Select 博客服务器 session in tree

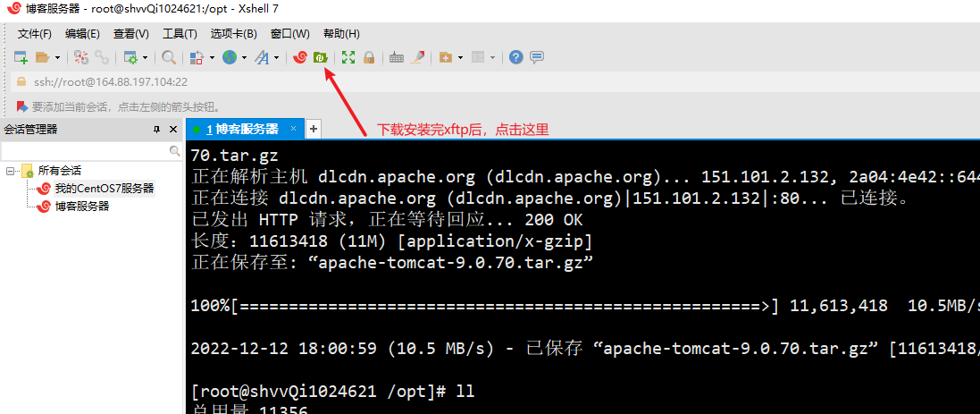[82, 206]
